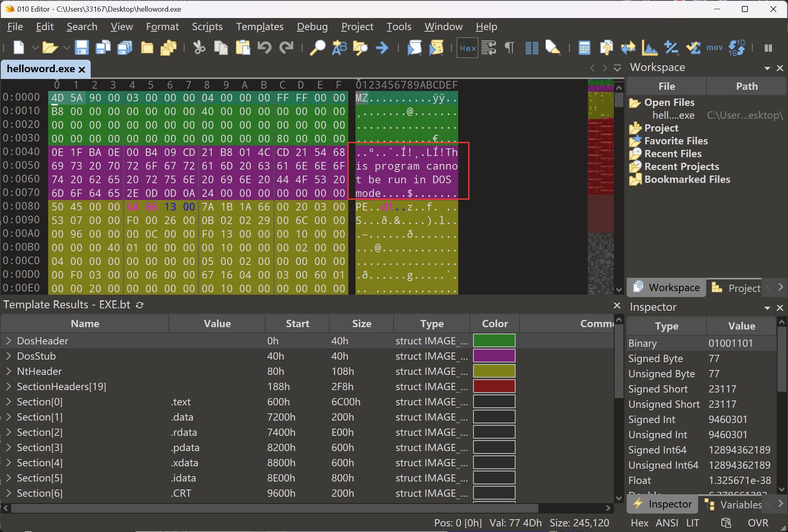Click the Copy toolbar icon
Image resolution: width=788 pixels, height=532 pixels.
point(221,48)
